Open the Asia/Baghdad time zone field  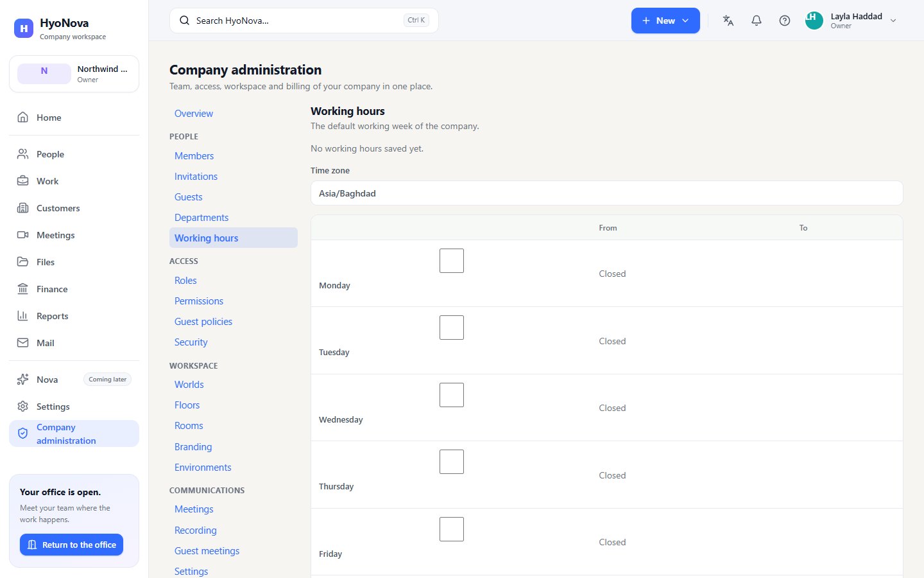[606, 193]
